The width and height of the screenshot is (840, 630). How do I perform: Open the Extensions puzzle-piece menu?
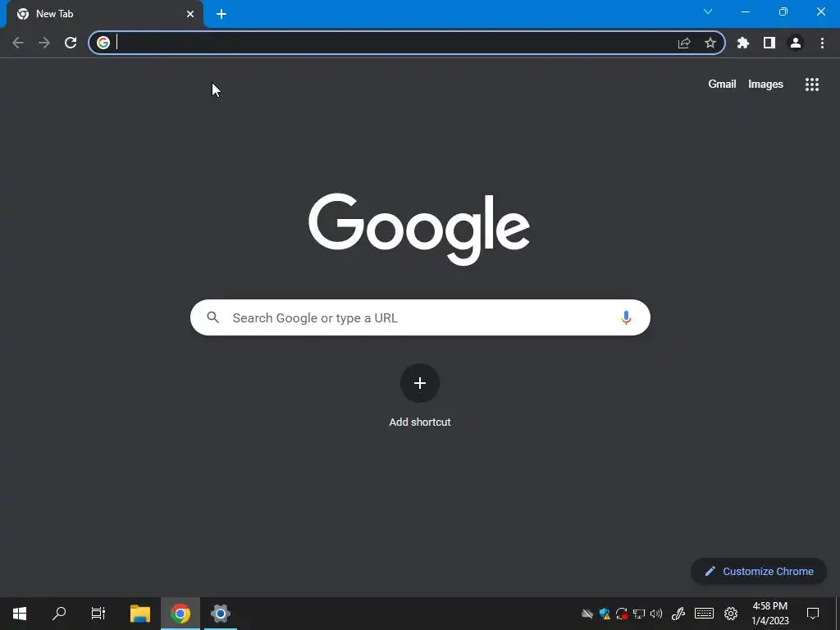743,43
